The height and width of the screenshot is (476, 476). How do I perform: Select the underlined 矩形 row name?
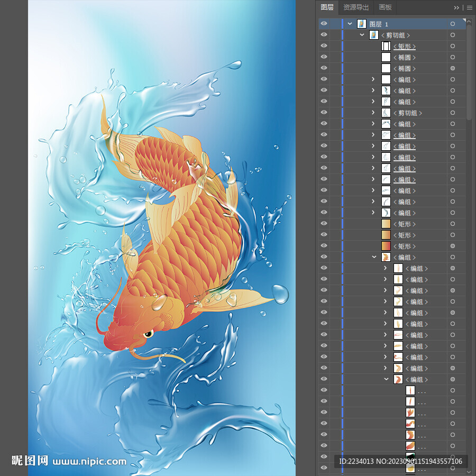click(x=405, y=46)
